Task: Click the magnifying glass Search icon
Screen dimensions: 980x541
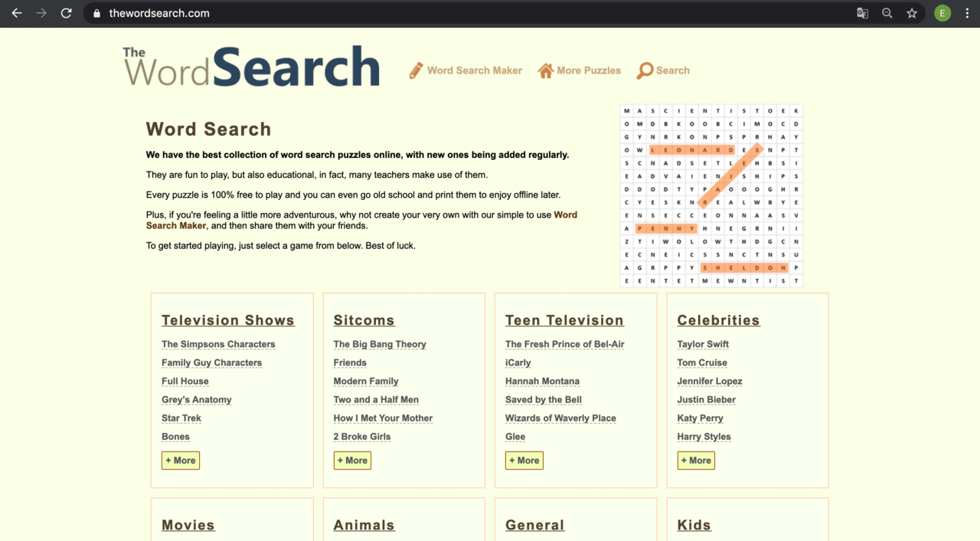Action: coord(645,70)
